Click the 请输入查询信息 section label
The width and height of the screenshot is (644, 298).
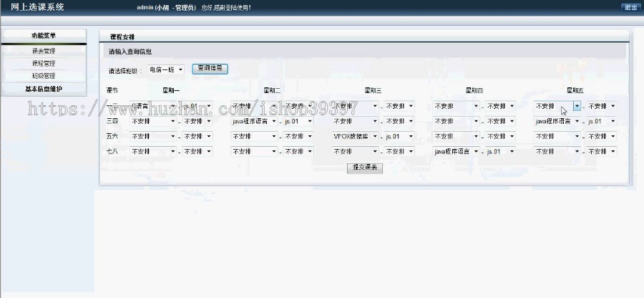pos(130,52)
